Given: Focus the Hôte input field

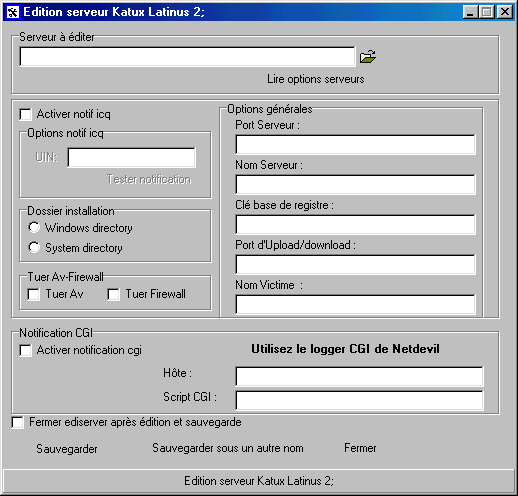Looking at the screenshot, I should click(360, 376).
